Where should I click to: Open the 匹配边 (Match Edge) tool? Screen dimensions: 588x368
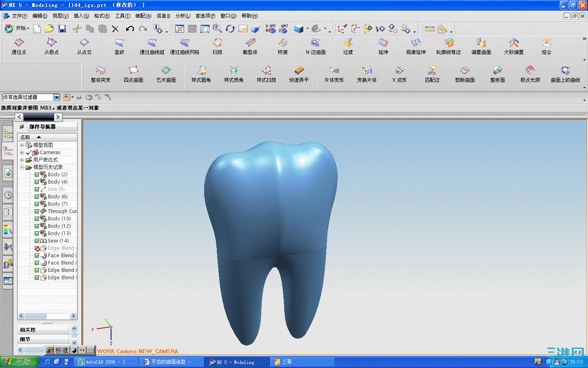[432, 74]
